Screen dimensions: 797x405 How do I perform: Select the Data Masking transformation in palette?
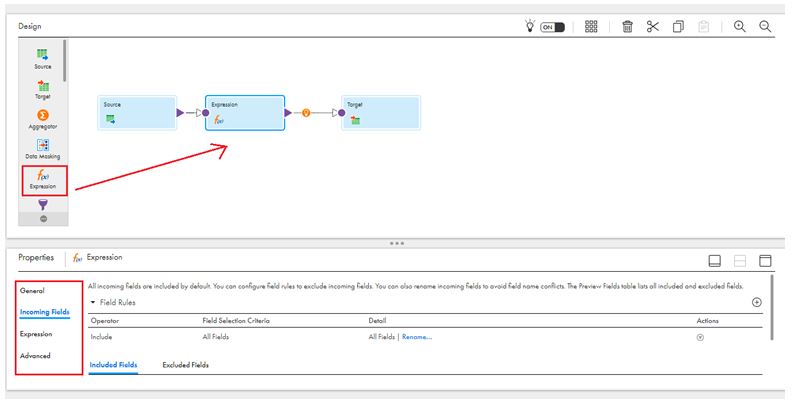click(43, 149)
